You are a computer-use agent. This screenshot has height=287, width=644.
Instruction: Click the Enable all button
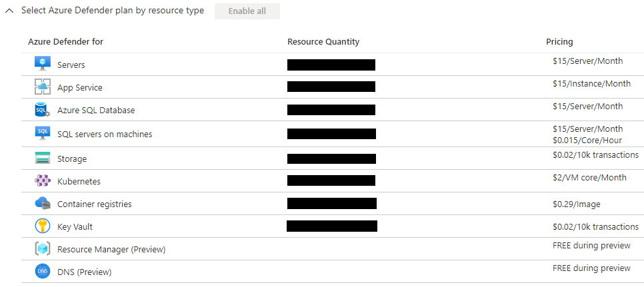[247, 11]
